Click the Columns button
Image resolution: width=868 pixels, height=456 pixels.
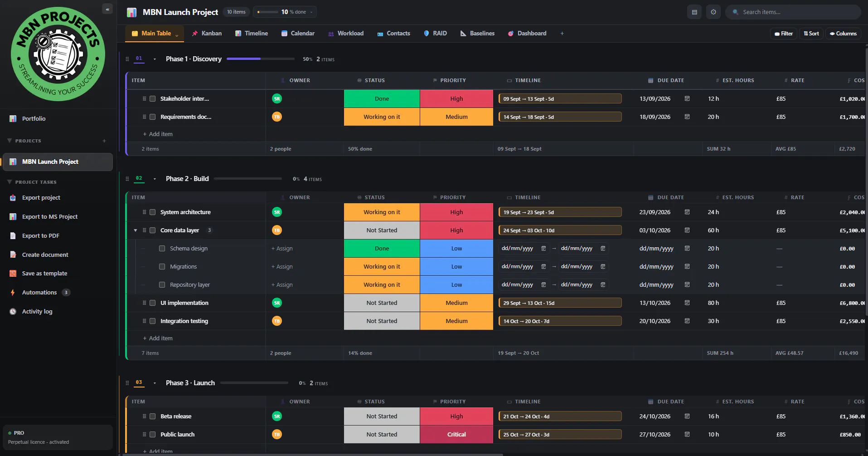pos(843,34)
